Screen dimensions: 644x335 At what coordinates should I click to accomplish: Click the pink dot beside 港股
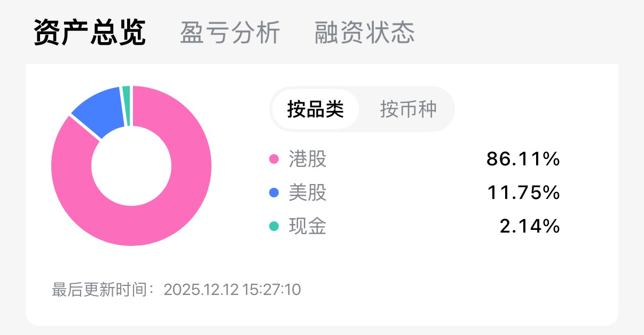(274, 159)
